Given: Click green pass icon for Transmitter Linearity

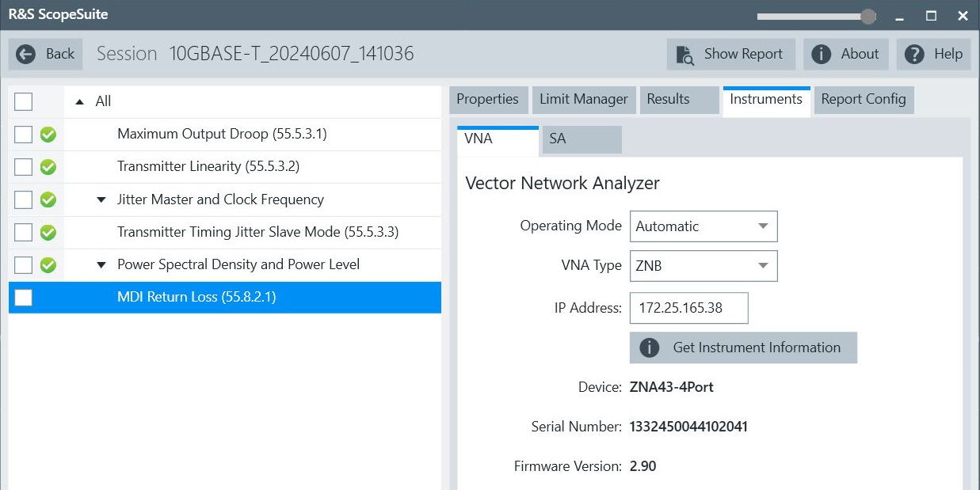Looking at the screenshot, I should tap(48, 167).
